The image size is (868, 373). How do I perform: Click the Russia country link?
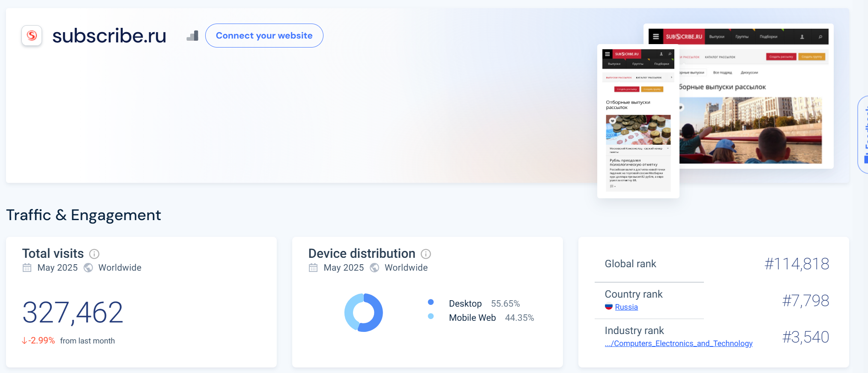click(x=626, y=307)
